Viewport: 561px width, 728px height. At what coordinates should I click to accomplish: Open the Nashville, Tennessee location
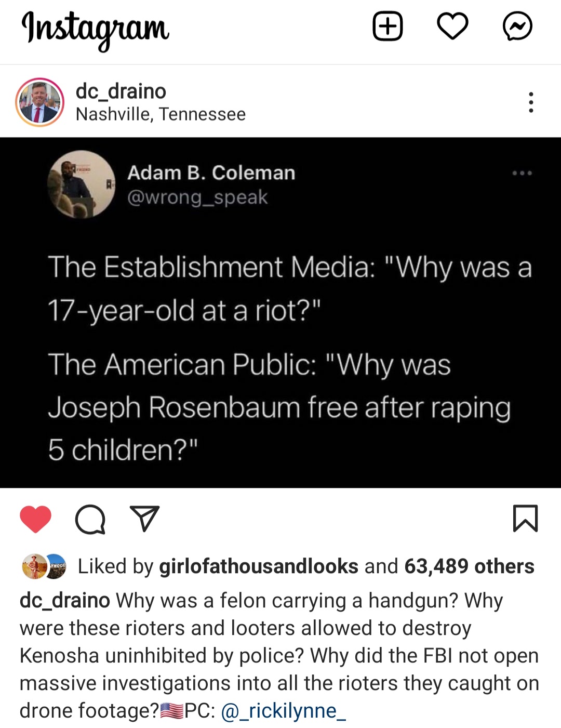point(161,114)
